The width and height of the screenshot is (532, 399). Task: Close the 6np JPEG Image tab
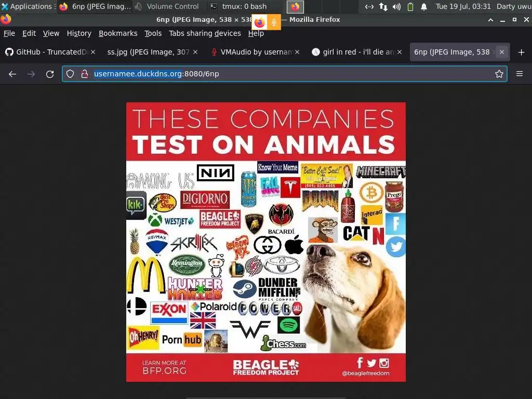point(502,52)
